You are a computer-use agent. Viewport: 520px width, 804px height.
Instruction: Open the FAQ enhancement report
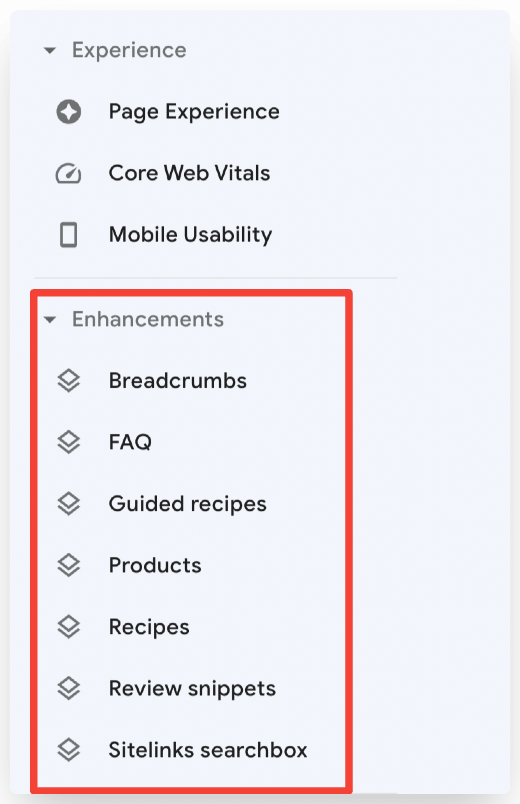130,442
